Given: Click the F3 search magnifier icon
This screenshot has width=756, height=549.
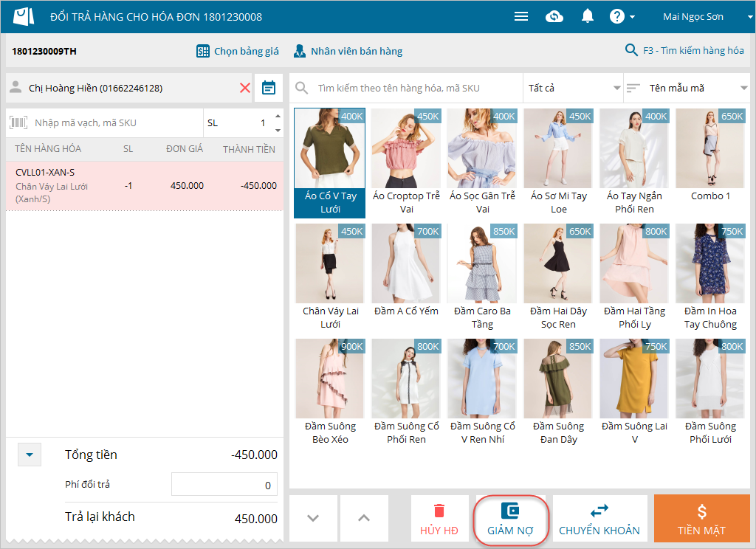Looking at the screenshot, I should point(631,51).
